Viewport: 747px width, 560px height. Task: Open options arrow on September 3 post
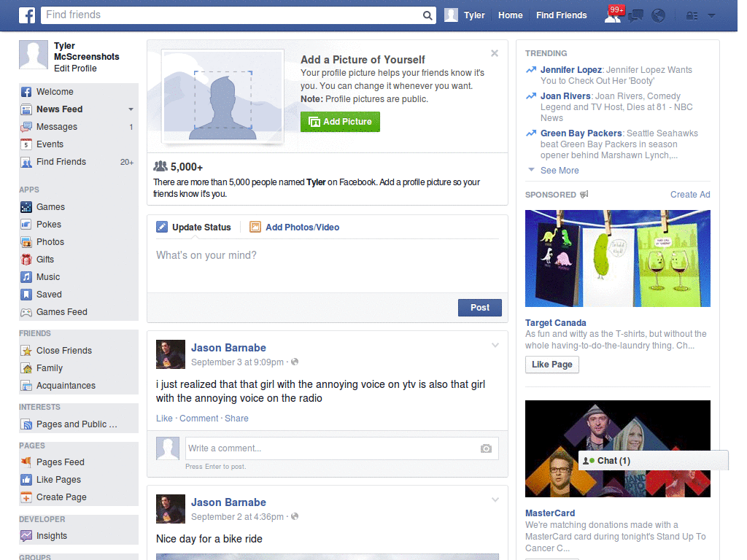click(x=495, y=346)
